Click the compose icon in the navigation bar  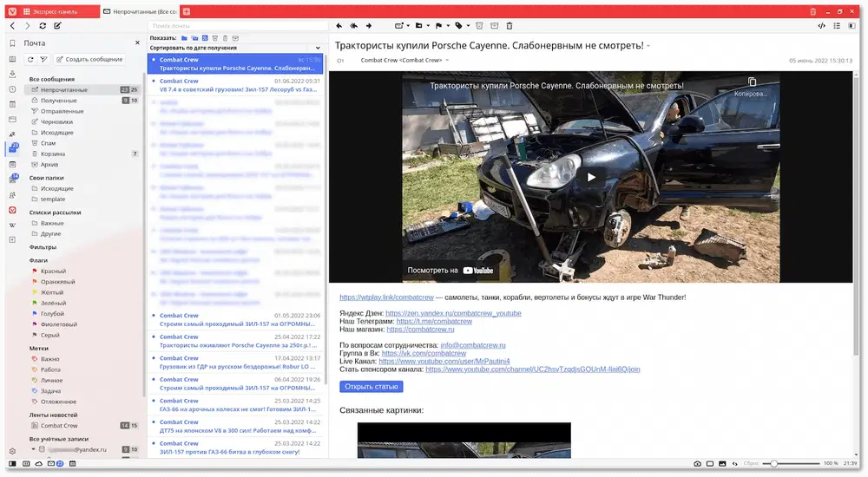pyautogui.click(x=57, y=26)
